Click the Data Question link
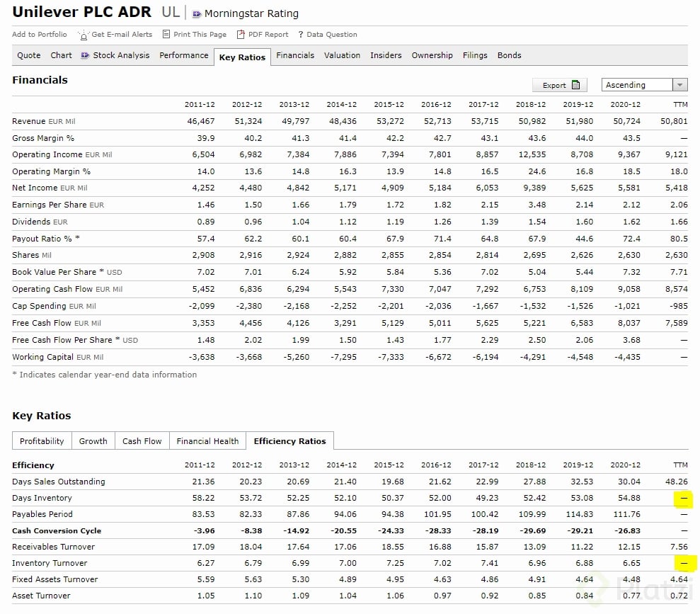This screenshot has height=614, width=700. (x=332, y=35)
